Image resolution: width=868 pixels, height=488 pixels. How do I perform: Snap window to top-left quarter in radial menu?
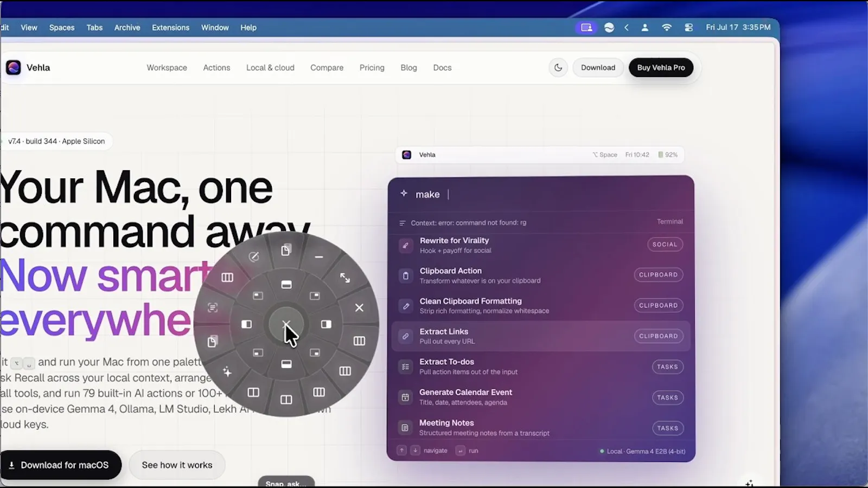(258, 296)
